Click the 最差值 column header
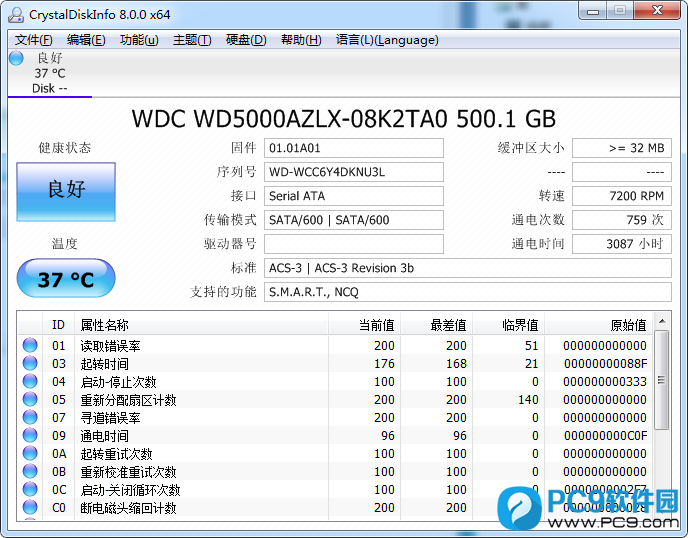Viewport: 688px width, 538px height. [436, 325]
